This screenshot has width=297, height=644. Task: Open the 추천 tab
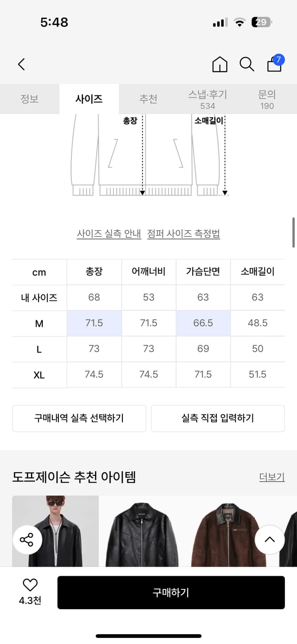coord(148,99)
